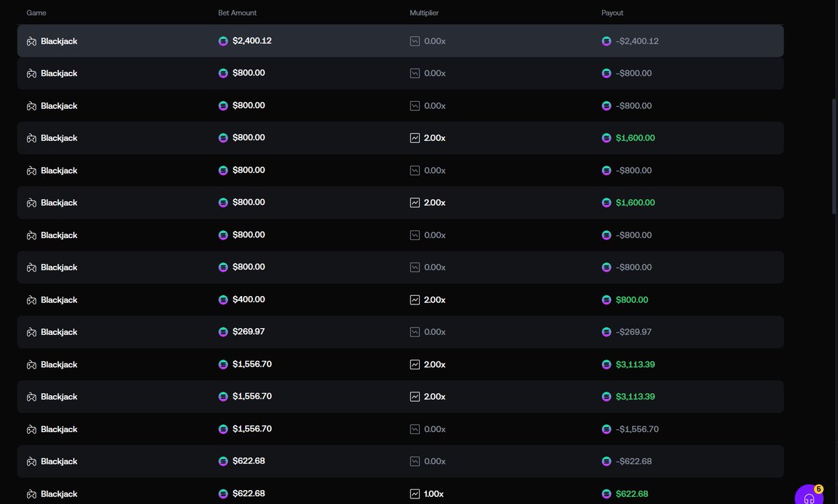Screen dimensions: 838x504
Task: Click the 0.00x multiplier in the $2,400.12 row
Action: point(435,41)
